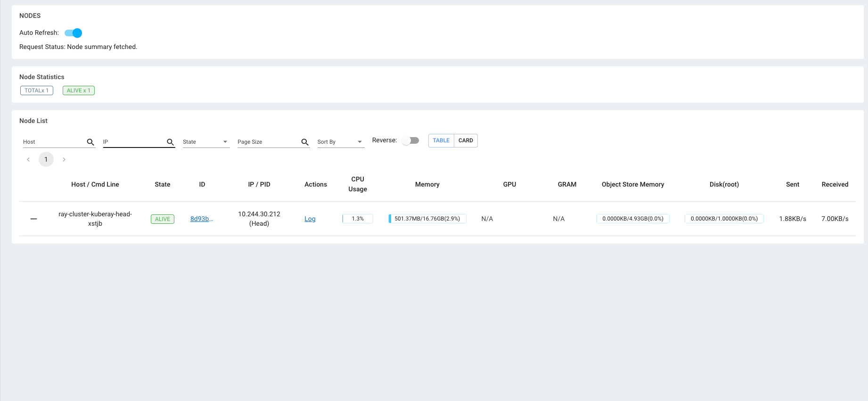868x401 pixels.
Task: Click the Page Size magnifier icon
Action: tap(305, 142)
